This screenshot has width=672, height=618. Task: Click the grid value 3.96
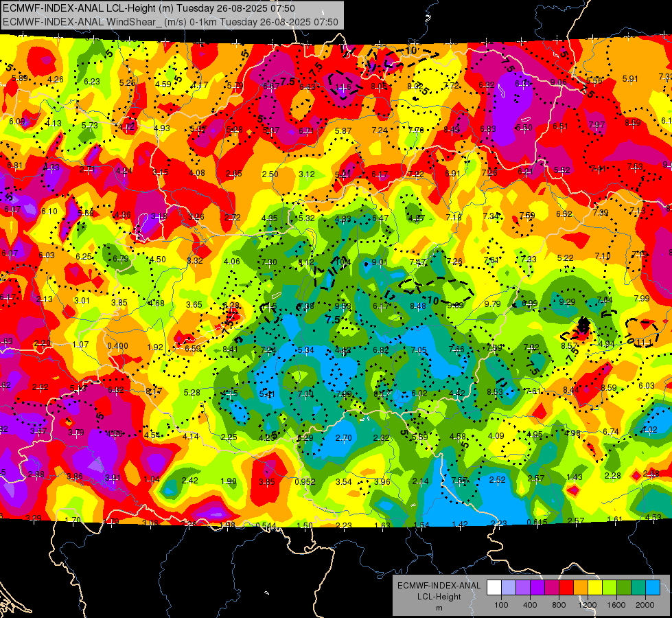pos(382,481)
